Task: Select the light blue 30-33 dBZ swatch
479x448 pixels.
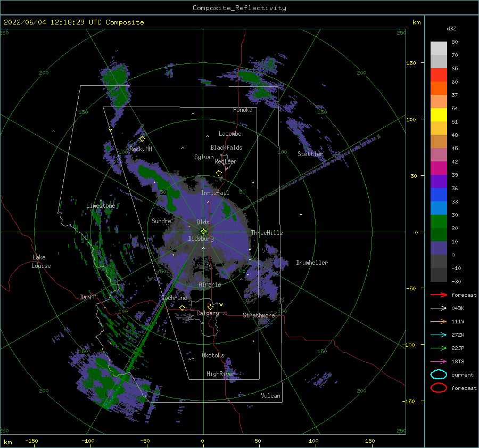Action: point(439,208)
